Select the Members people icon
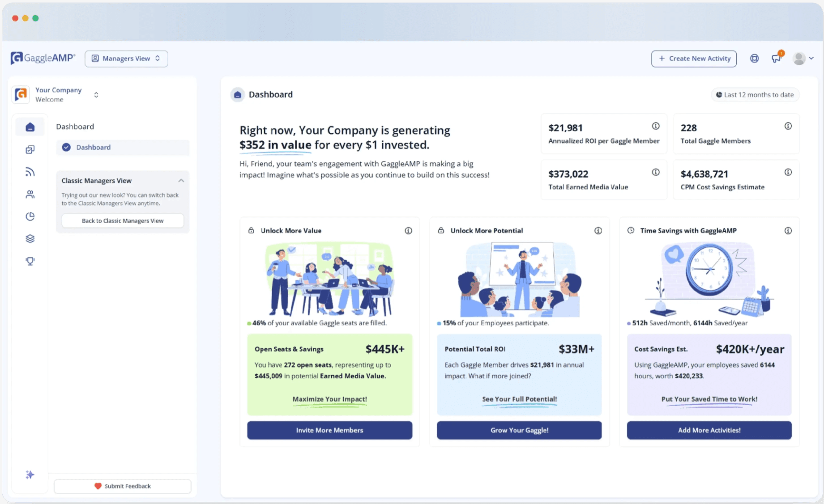 coord(30,194)
